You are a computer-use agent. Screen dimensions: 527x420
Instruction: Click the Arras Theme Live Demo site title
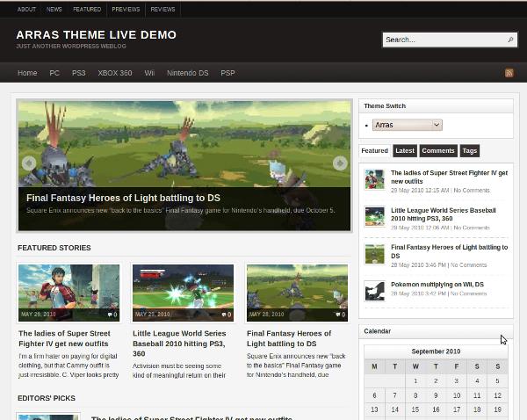point(96,34)
